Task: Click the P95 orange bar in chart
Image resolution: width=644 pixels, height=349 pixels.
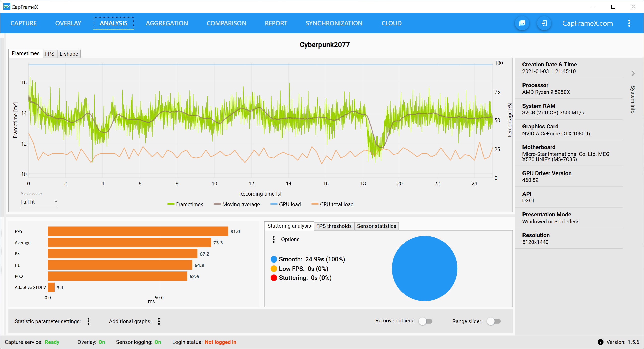Action: [x=138, y=231]
